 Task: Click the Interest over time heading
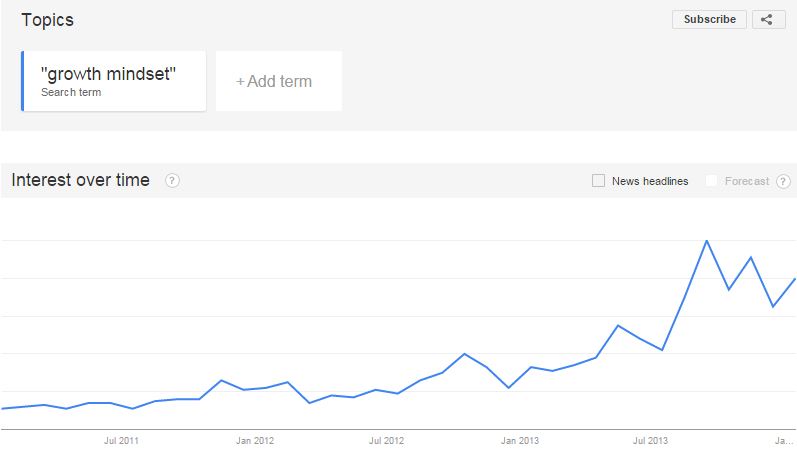click(80, 180)
